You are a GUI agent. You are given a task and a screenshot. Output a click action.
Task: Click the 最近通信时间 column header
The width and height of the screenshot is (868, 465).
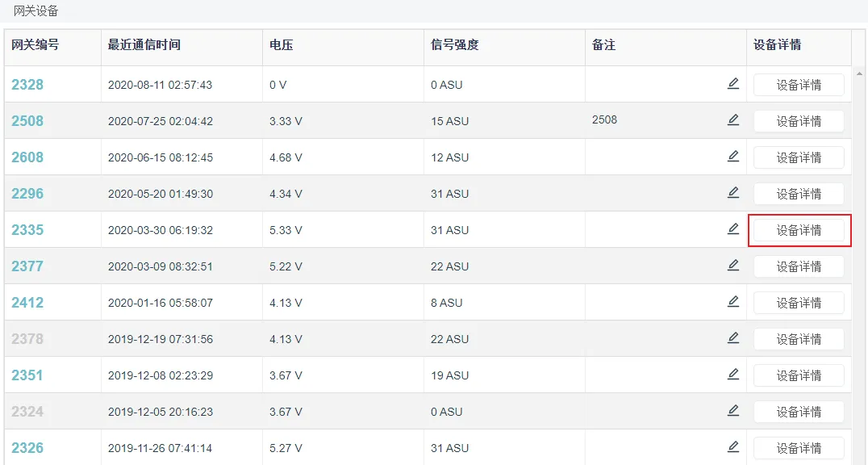(x=144, y=45)
